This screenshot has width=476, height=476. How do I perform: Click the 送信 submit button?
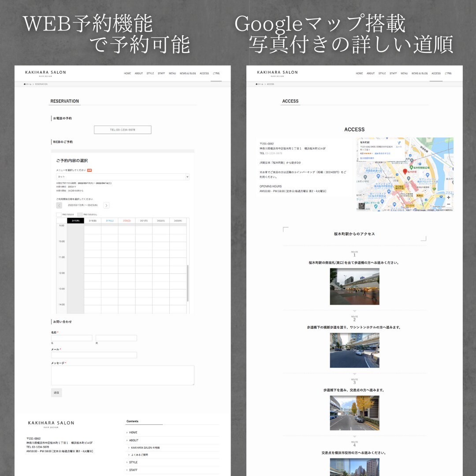(56, 393)
